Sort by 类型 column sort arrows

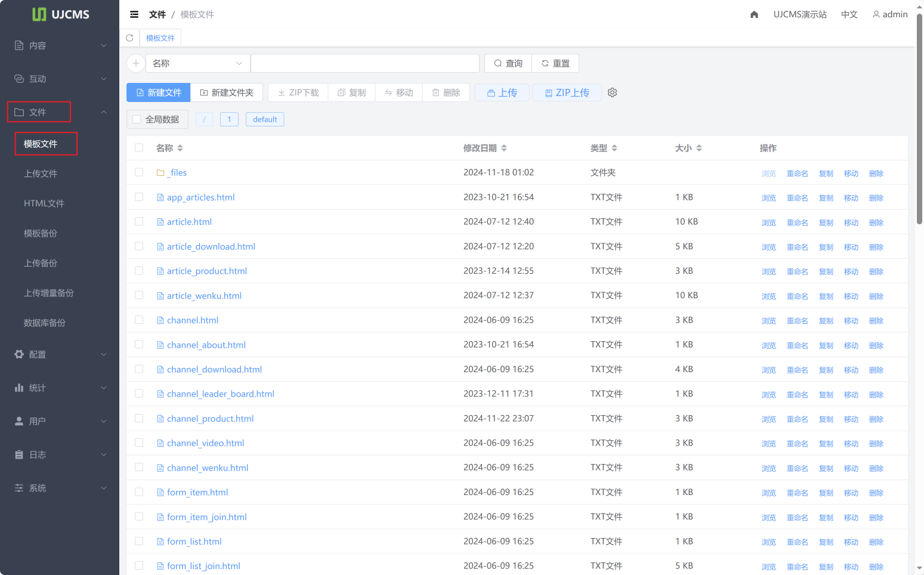[x=614, y=148]
